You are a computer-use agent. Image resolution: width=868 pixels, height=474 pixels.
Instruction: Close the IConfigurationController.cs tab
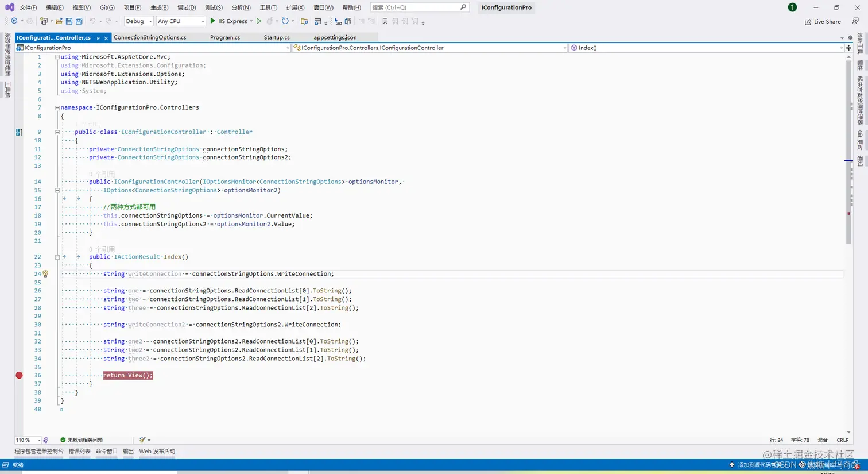(106, 38)
